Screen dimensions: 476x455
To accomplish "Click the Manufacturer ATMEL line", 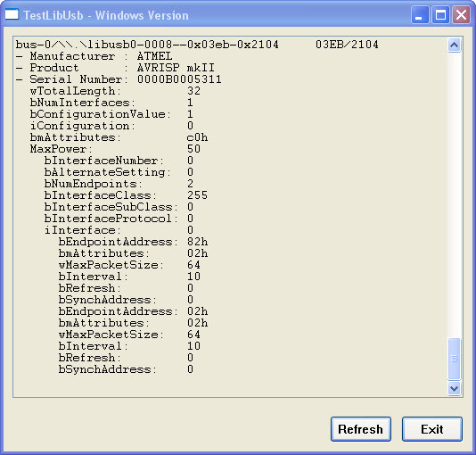I will [x=94, y=56].
